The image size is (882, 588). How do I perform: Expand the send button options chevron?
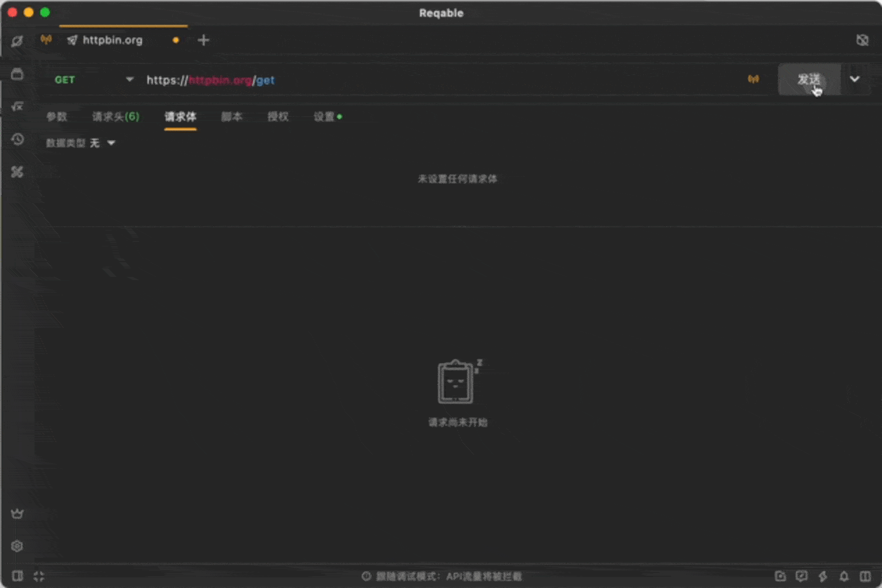click(x=855, y=80)
